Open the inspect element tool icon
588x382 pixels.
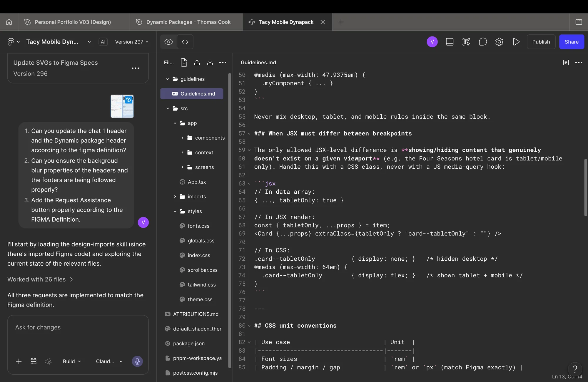click(466, 42)
